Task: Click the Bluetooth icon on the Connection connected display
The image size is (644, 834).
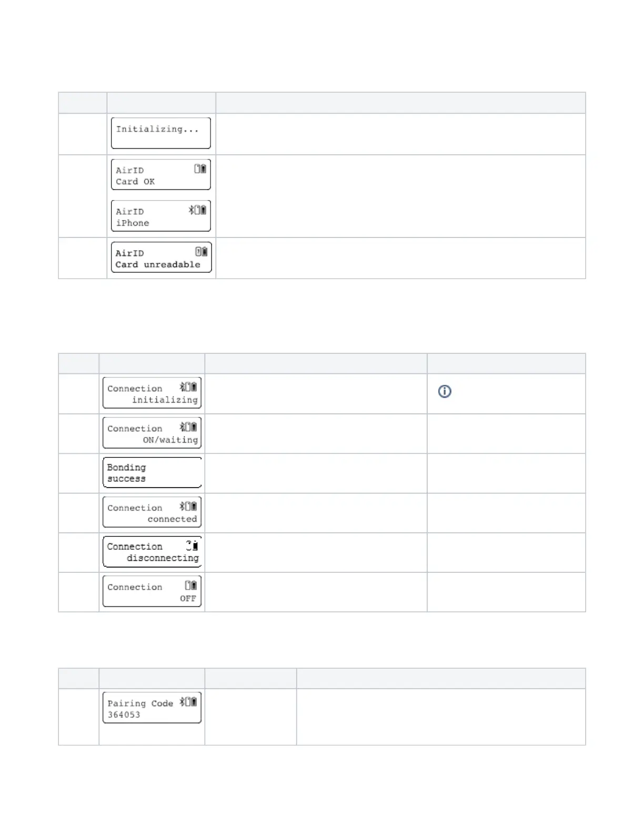Action: coord(182,507)
